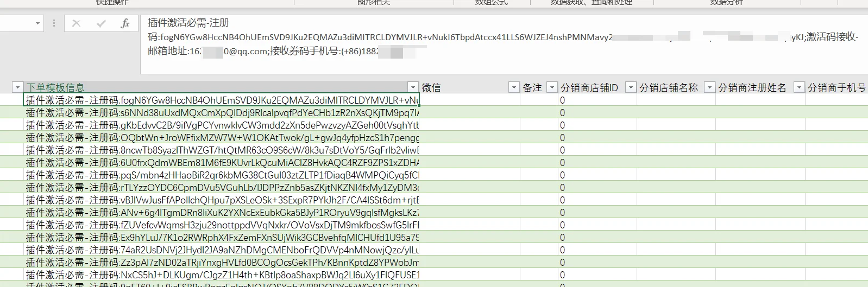Image resolution: width=868 pixels, height=287 pixels.
Task: Select the 0 value in the 8ncwTb8Syaz row
Action: 597,150
